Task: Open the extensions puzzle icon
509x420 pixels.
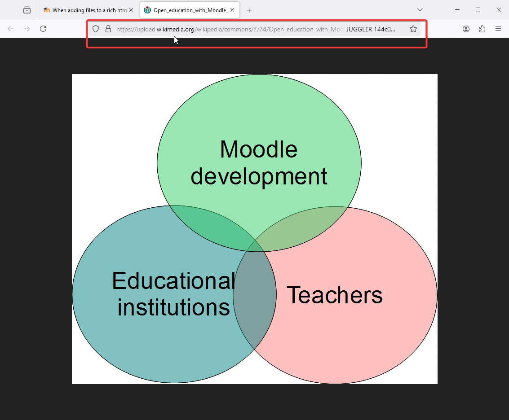Action: (482, 29)
